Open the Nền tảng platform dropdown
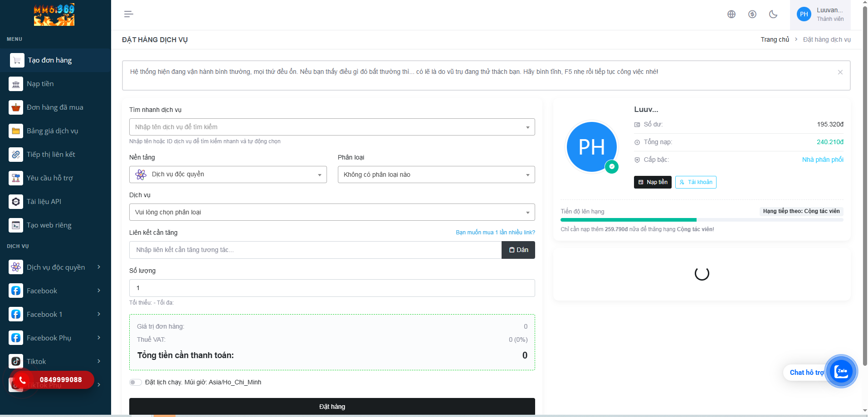Screen dimensions: 868x417 click(x=228, y=175)
